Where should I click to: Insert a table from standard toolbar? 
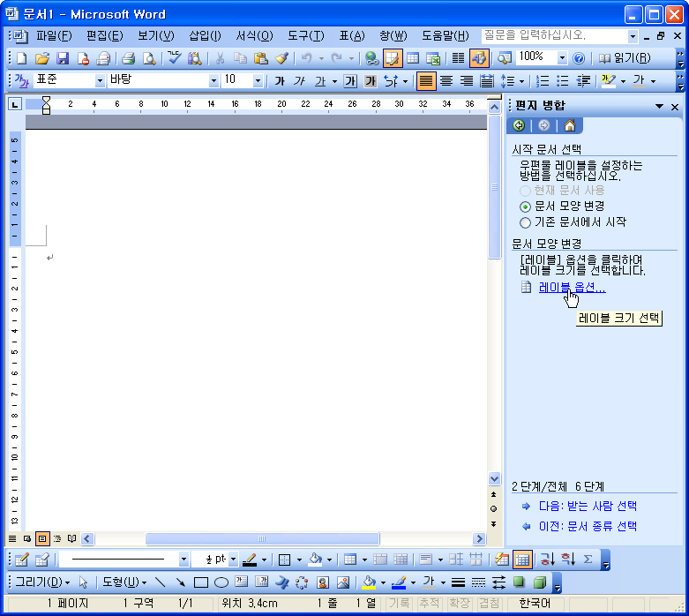[x=413, y=58]
